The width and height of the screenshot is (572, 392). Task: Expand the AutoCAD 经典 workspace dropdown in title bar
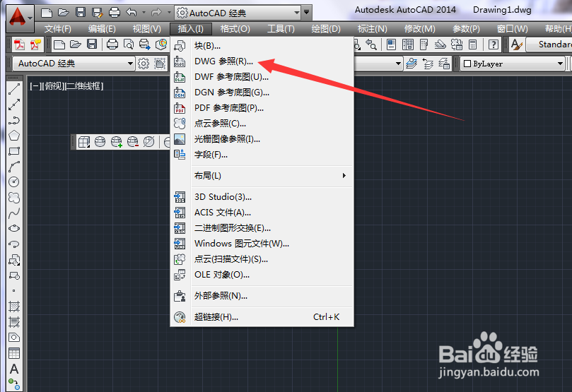pos(296,13)
